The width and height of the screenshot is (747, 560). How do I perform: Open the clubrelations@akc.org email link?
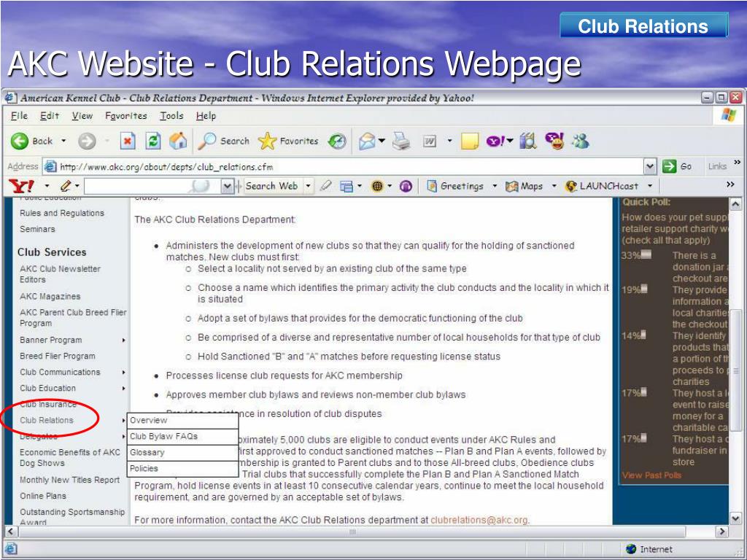pos(479,520)
